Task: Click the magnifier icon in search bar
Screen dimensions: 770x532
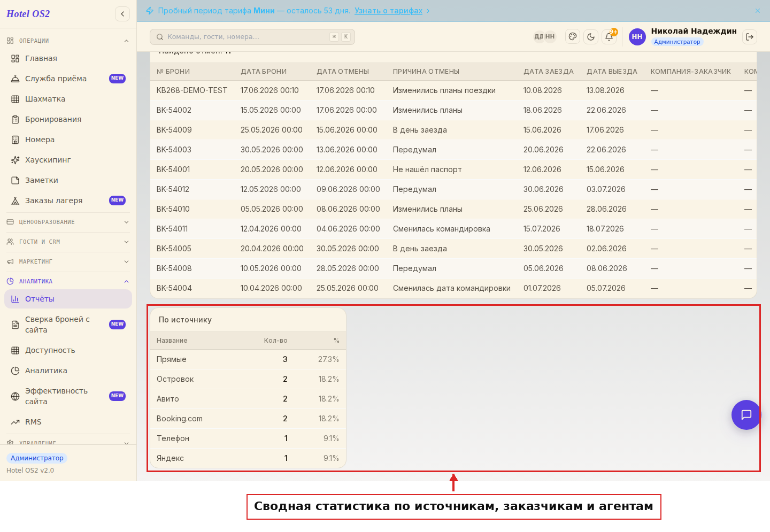Action: pos(160,37)
